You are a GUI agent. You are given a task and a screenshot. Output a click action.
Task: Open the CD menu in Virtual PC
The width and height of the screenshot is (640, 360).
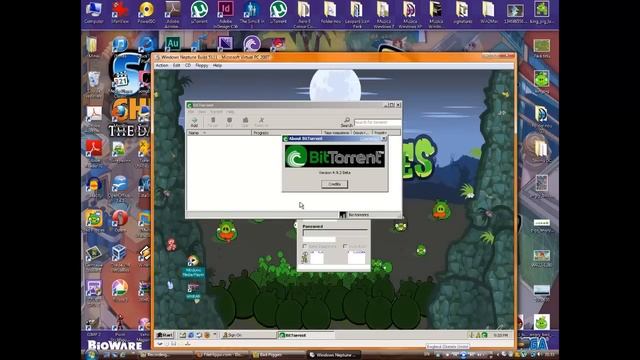pyautogui.click(x=188, y=65)
